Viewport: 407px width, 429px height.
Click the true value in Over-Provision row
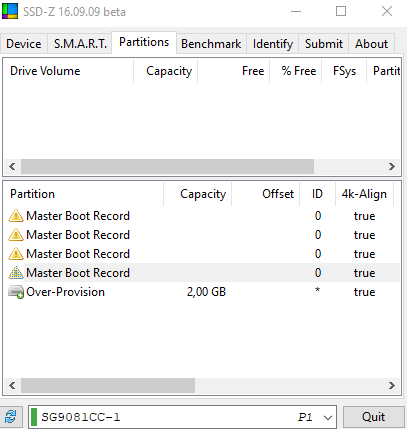pyautogui.click(x=364, y=292)
